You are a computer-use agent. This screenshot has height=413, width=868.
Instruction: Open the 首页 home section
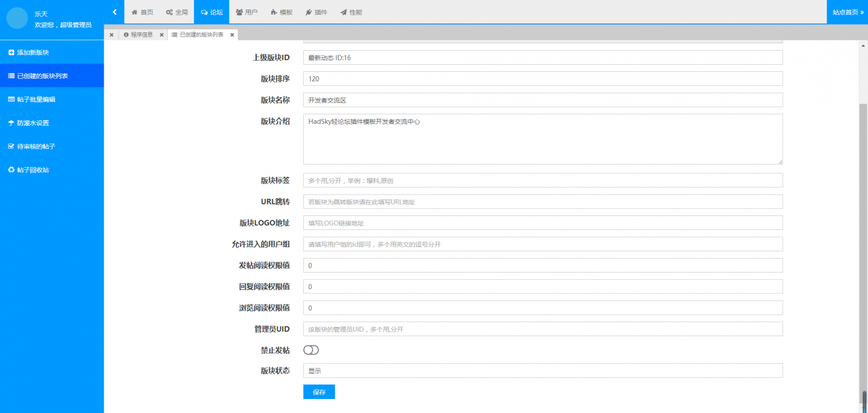pyautogui.click(x=142, y=12)
